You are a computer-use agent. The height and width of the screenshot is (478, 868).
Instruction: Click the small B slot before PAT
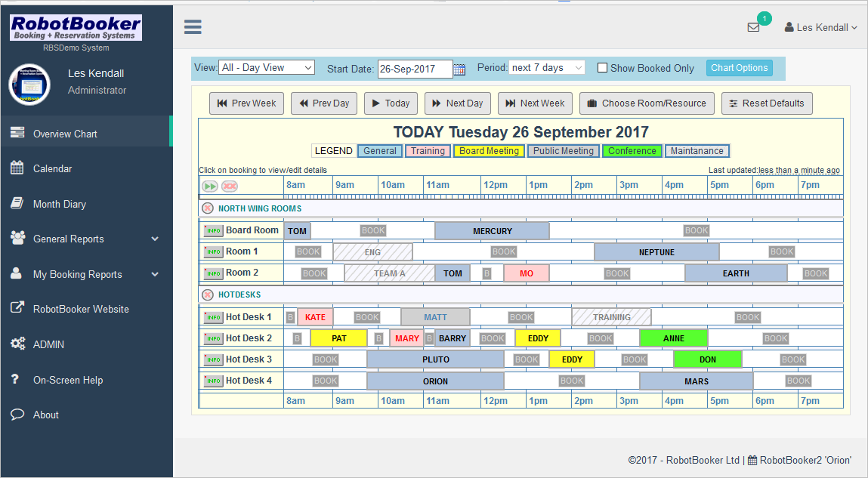(x=298, y=338)
